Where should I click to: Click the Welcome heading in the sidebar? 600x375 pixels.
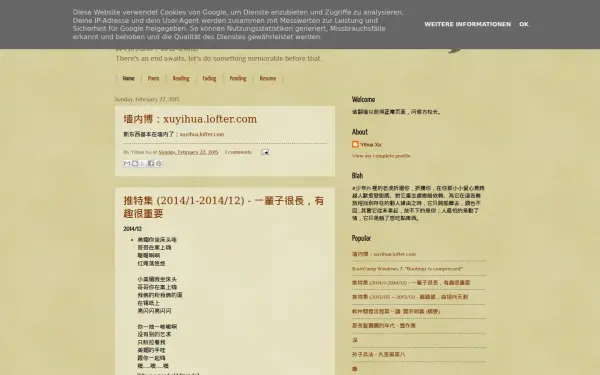[x=364, y=99]
